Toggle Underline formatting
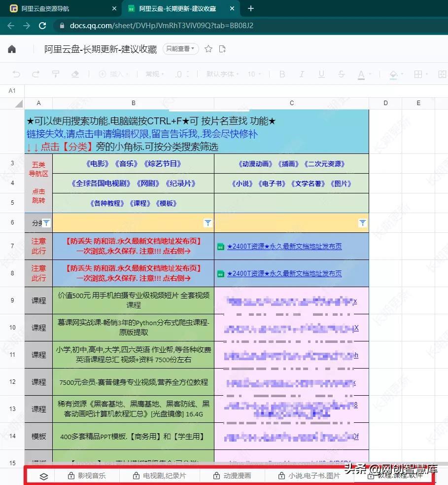Image resolution: width=448 pixels, height=485 pixels. [321, 74]
